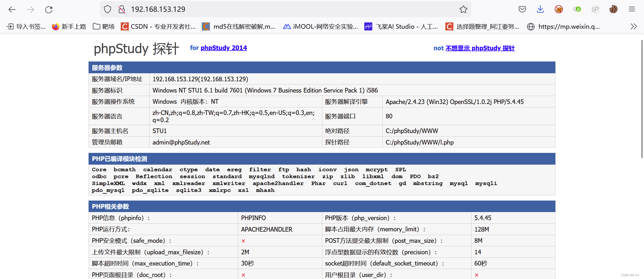Open the CSDN bookmark from the toolbar

click(158, 26)
